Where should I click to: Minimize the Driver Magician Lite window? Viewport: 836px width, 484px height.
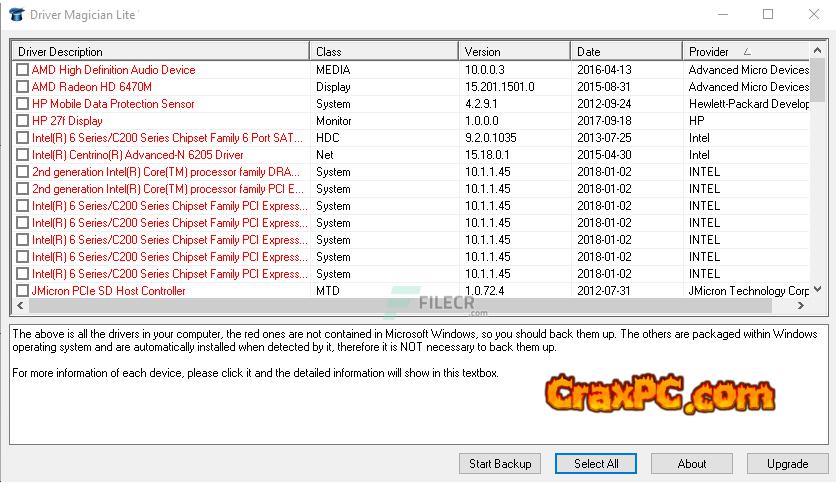tap(722, 14)
